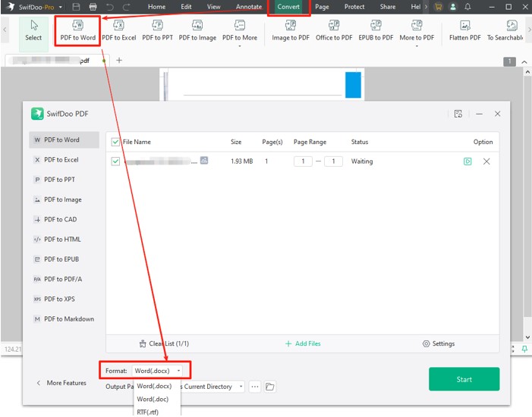The image size is (532, 417).
Task: Click the page range start field
Action: coord(303,161)
